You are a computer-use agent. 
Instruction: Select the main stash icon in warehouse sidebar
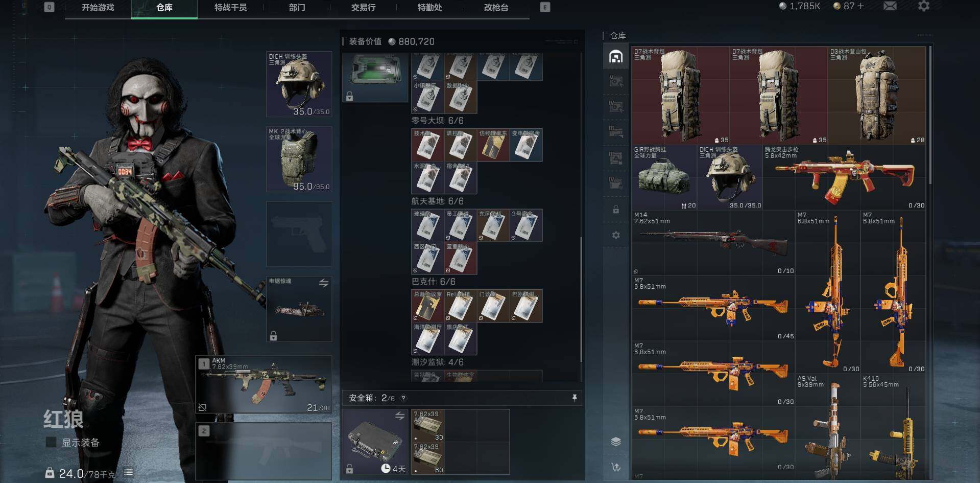[616, 56]
